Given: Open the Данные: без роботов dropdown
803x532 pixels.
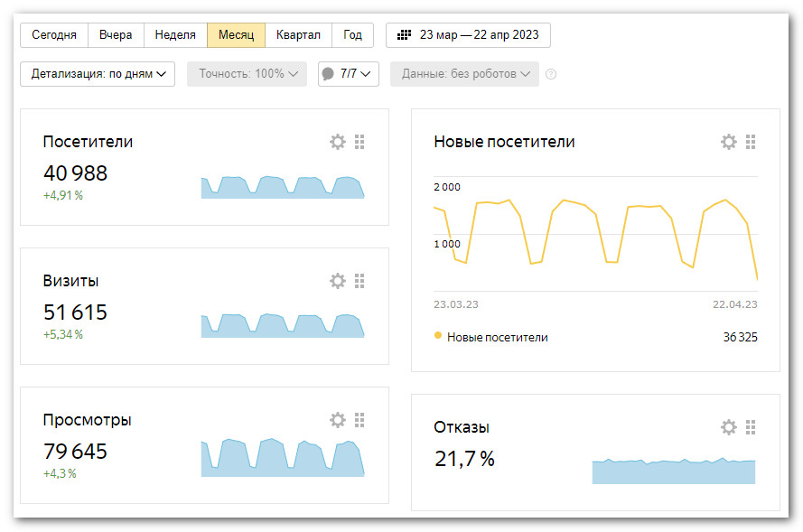Looking at the screenshot, I should pos(464,74).
